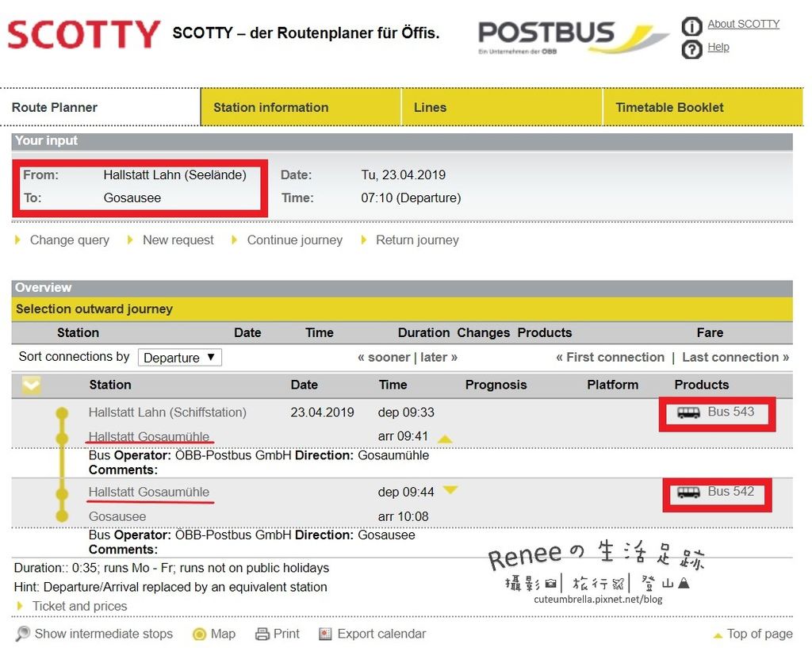
Task: Click the Help question mark icon
Action: coord(691,49)
